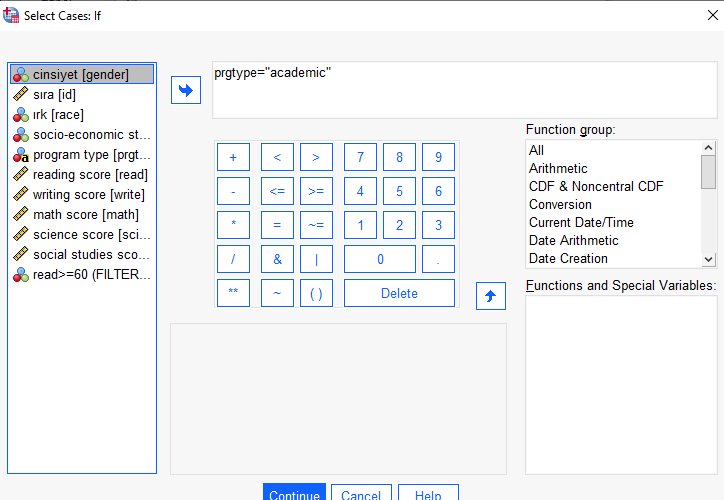Insert the ampersand AND operator
724x500 pixels.
(277, 259)
